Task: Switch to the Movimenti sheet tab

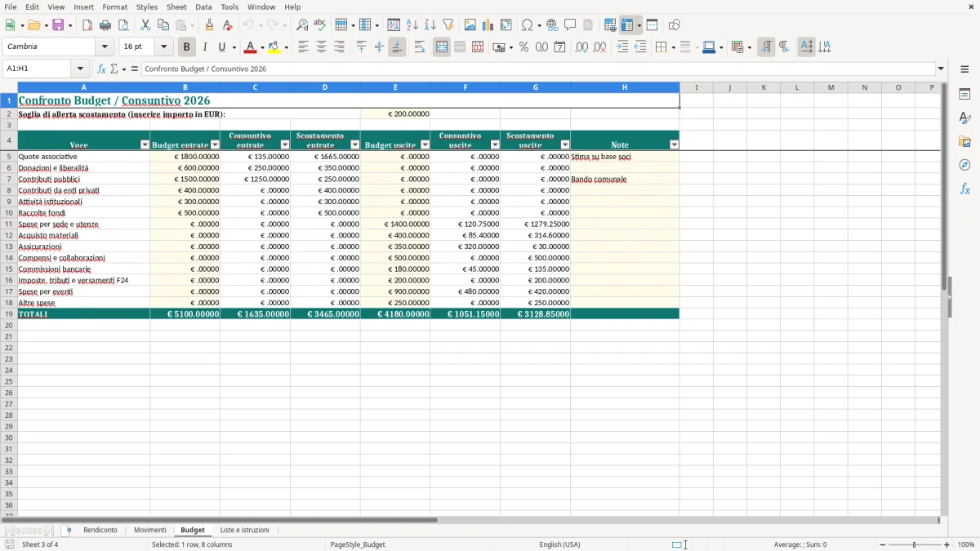Action: pos(150,531)
